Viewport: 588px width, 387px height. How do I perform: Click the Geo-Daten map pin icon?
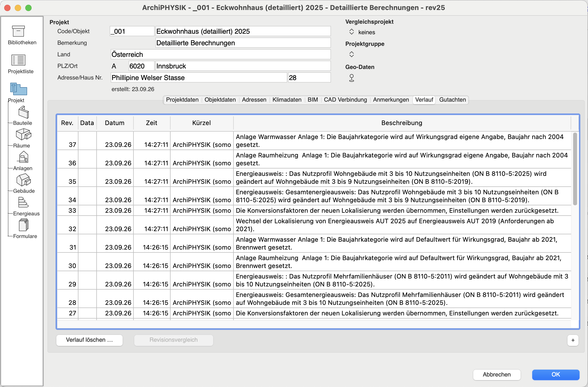click(351, 78)
